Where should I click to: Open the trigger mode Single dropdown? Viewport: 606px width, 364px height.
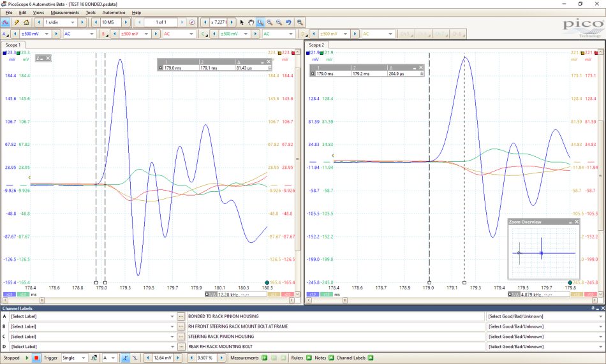tap(75, 358)
